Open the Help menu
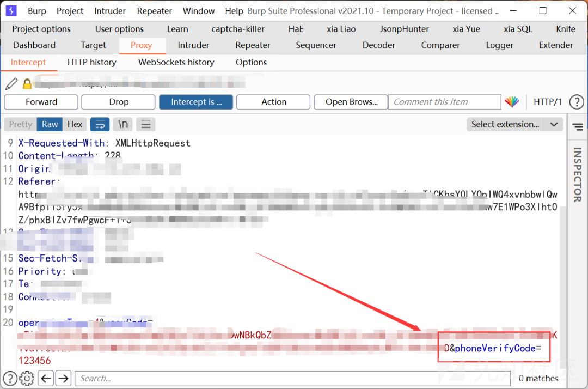The width and height of the screenshot is (588, 389). pyautogui.click(x=234, y=11)
